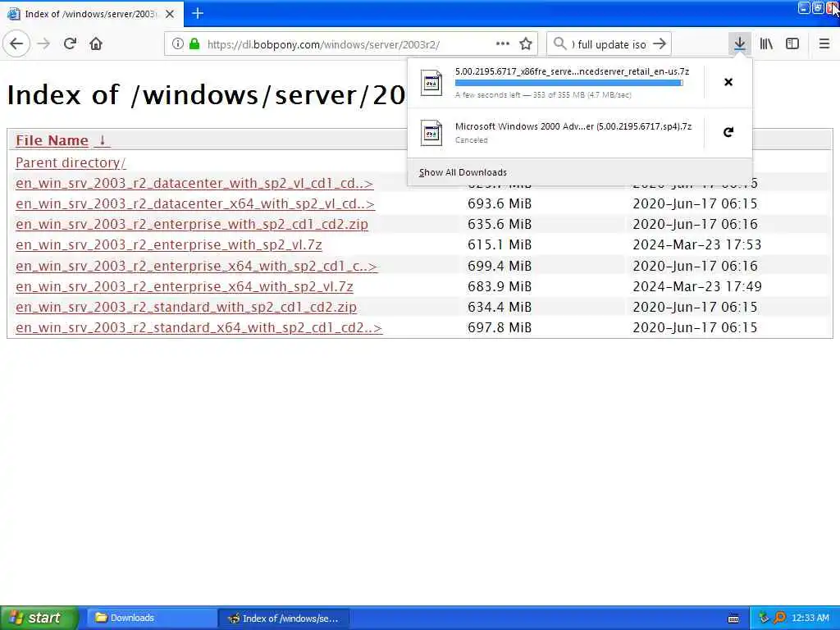
Task: Download standard_x64_with_sp2_cd1_cd2 file
Action: point(199,328)
